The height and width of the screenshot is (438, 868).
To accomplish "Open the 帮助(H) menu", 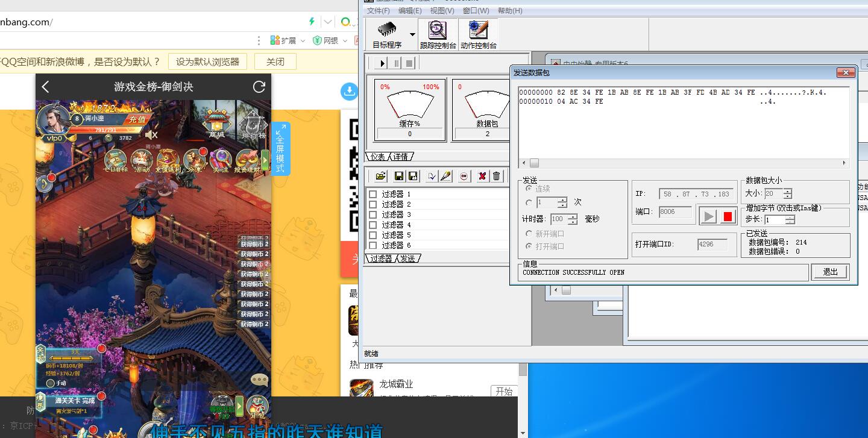I will 510,11.
